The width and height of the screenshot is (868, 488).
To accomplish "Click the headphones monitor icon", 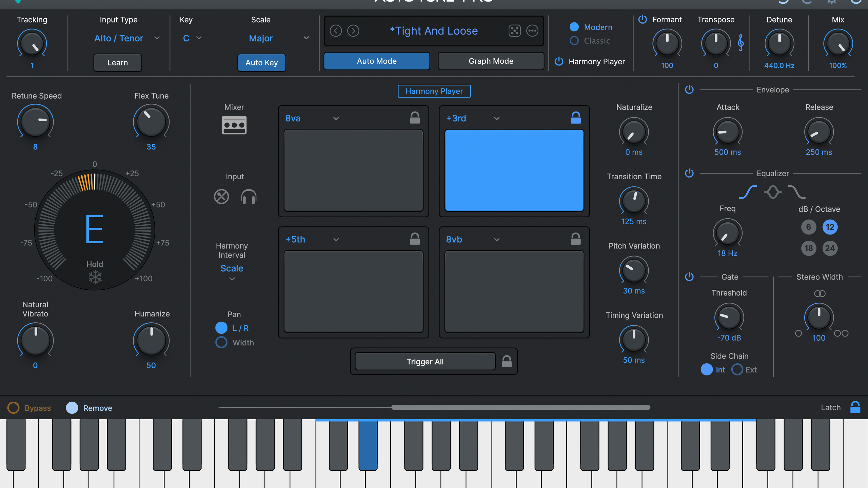I will [x=249, y=197].
